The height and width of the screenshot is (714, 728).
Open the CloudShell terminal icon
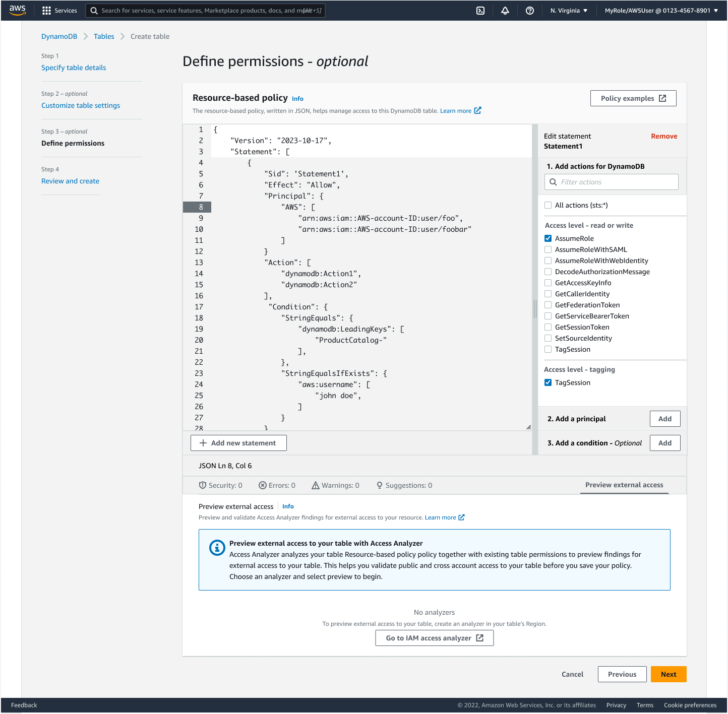(480, 10)
